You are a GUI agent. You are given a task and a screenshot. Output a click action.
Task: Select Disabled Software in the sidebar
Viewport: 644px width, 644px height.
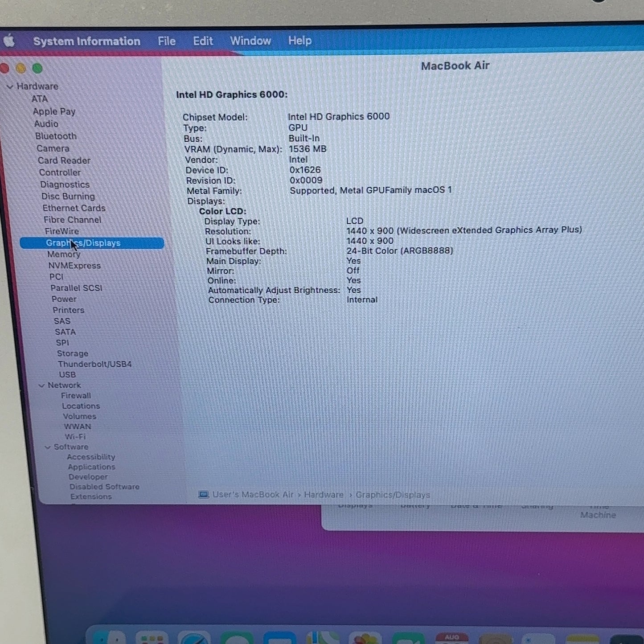105,487
